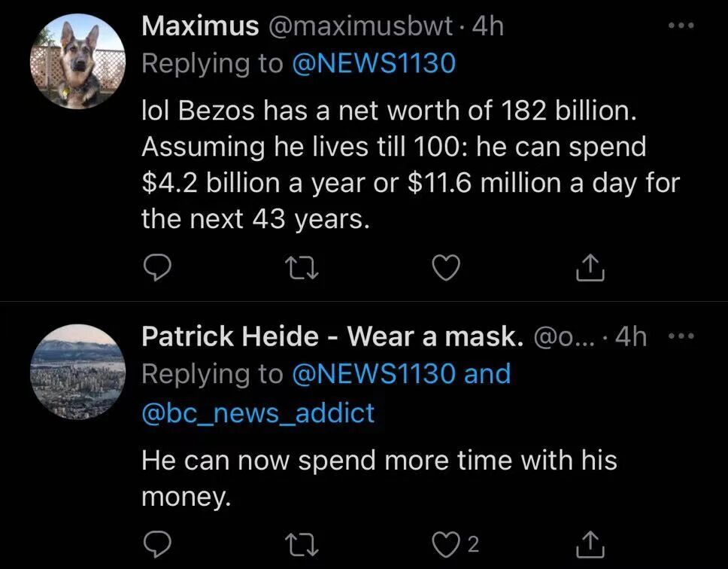Share Maximus's tweet

(590, 268)
